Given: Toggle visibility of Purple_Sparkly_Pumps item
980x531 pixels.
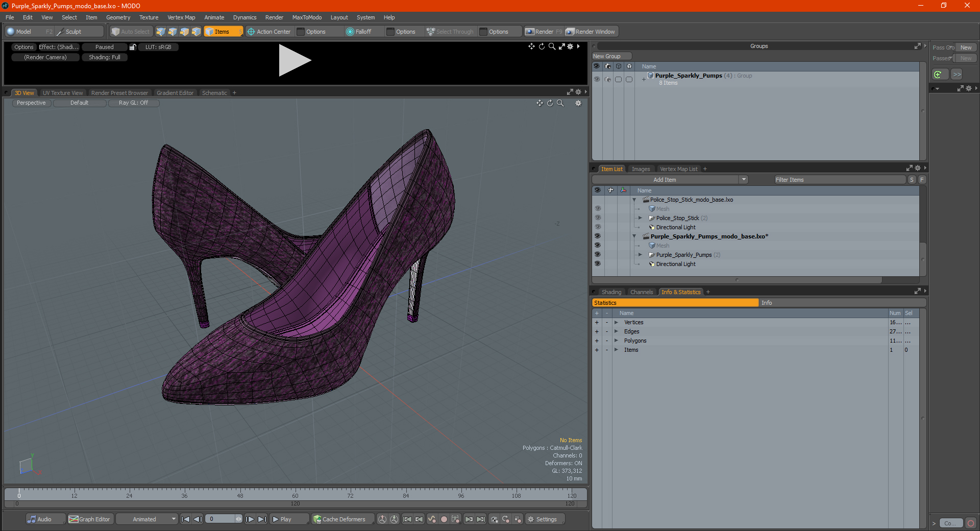Looking at the screenshot, I should tap(598, 255).
